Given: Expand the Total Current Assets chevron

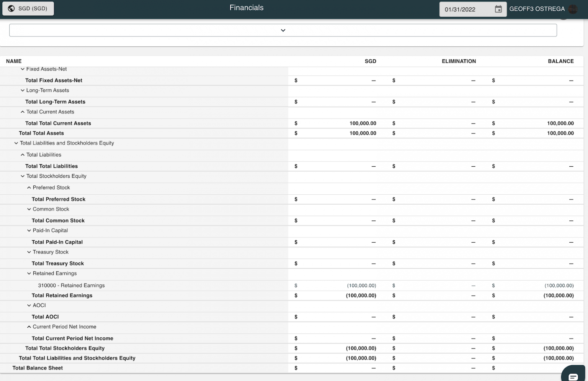Looking at the screenshot, I should [23, 112].
